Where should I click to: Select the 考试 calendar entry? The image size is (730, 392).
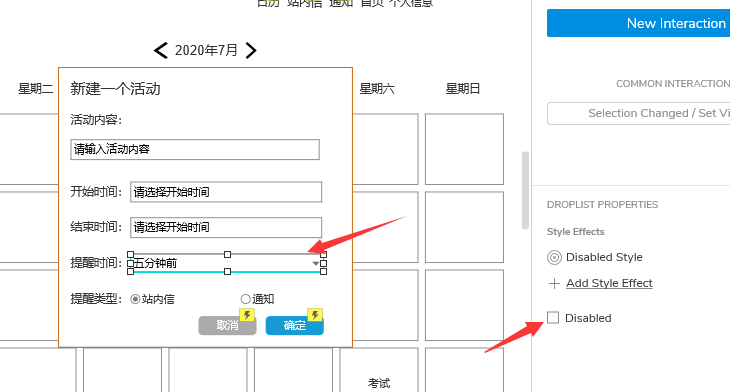[379, 383]
